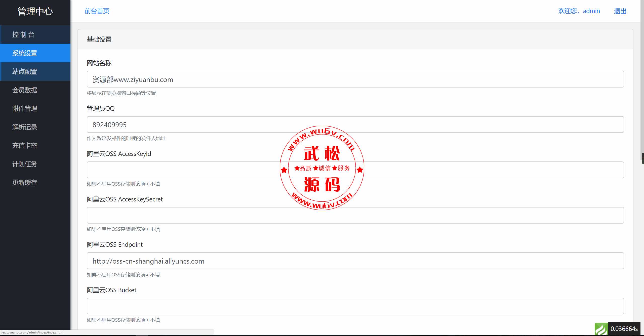Click 更新缓存 in the sidebar
The image size is (644, 336).
[x=35, y=182]
